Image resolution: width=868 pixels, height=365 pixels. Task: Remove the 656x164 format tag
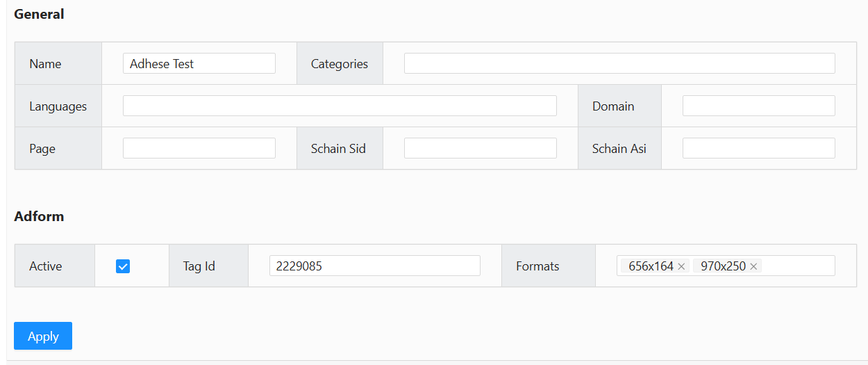[681, 266]
